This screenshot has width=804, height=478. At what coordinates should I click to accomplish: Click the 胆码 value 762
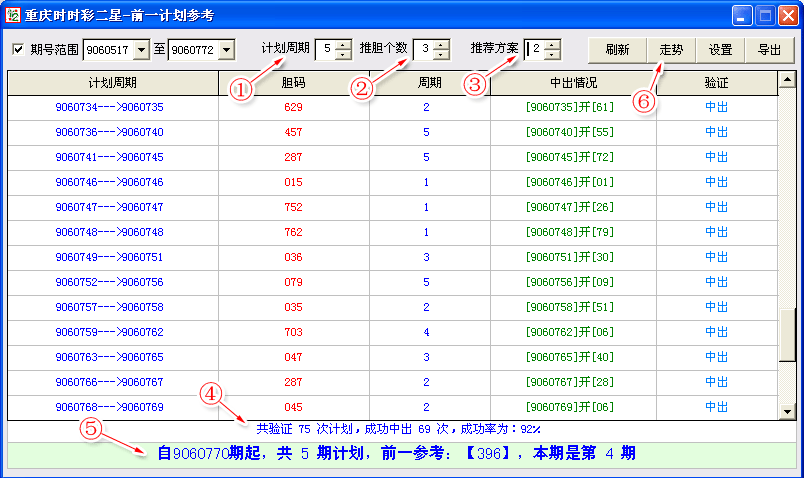pyautogui.click(x=293, y=232)
